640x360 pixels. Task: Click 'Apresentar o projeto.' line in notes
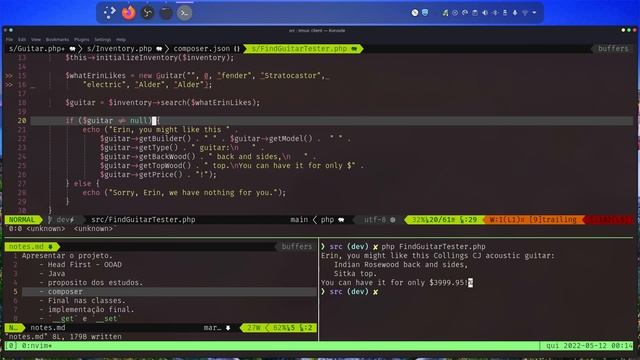tap(67, 256)
